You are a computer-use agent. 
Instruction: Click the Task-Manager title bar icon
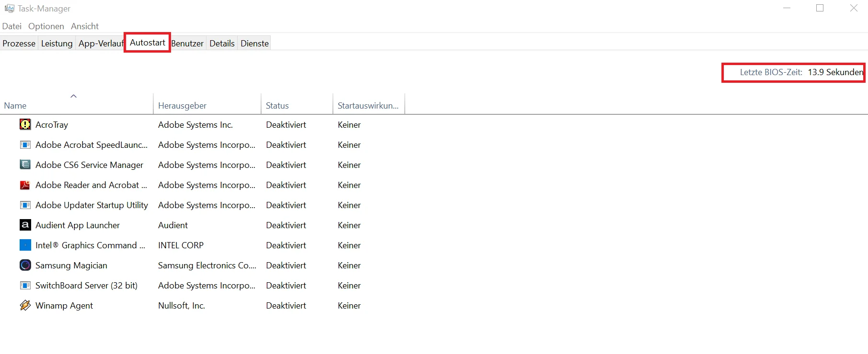[x=9, y=8]
